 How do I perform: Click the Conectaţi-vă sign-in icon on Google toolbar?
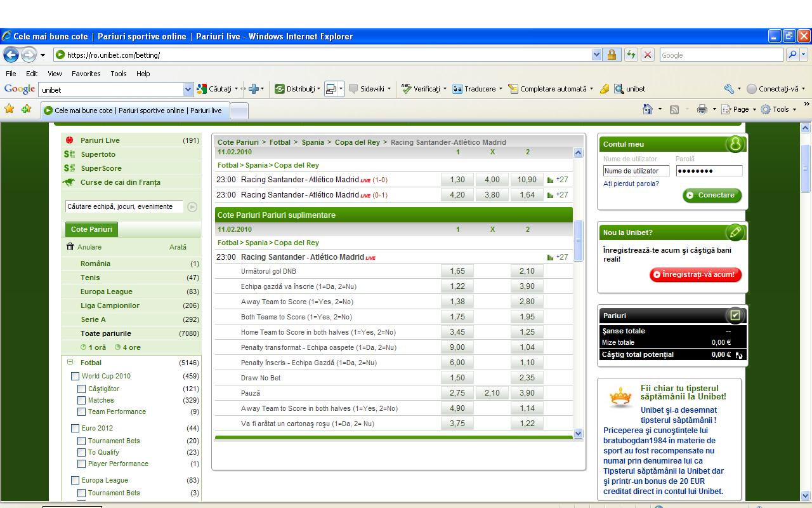(752, 89)
